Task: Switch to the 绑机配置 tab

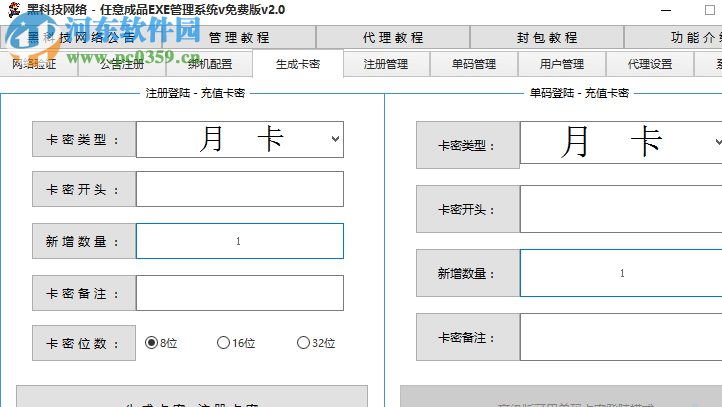Action: pos(210,64)
